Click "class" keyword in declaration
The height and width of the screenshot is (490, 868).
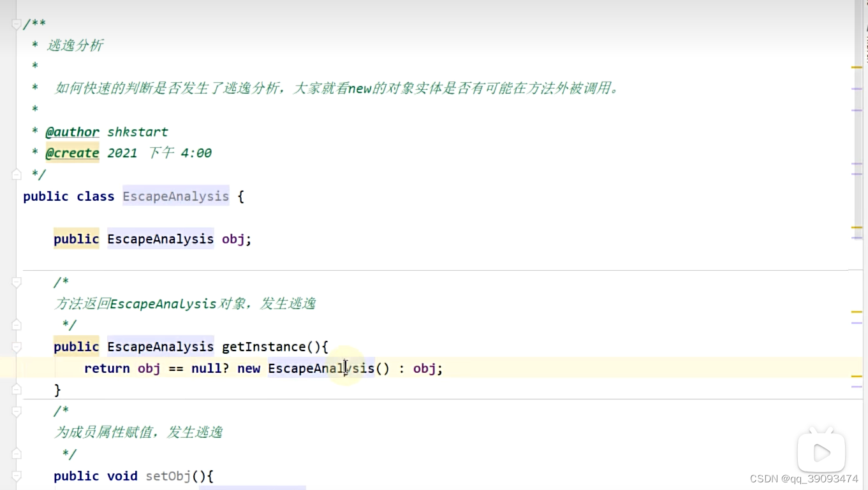pyautogui.click(x=96, y=196)
